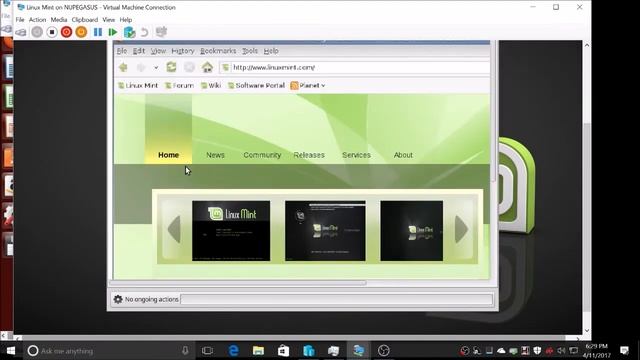The image size is (640, 360).
Task: Click the Windows Defender shield tray icon
Action: [x=537, y=351]
